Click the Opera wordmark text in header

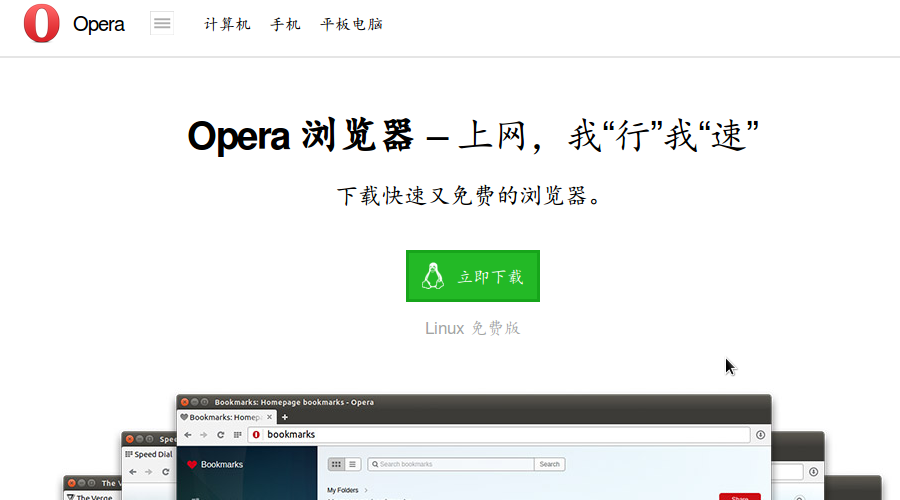[x=99, y=24]
